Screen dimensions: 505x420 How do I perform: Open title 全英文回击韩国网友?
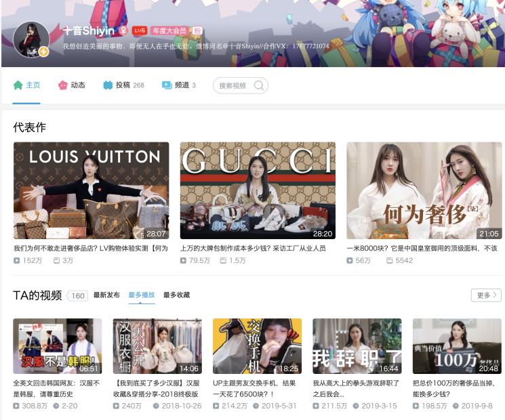[x=56, y=388]
